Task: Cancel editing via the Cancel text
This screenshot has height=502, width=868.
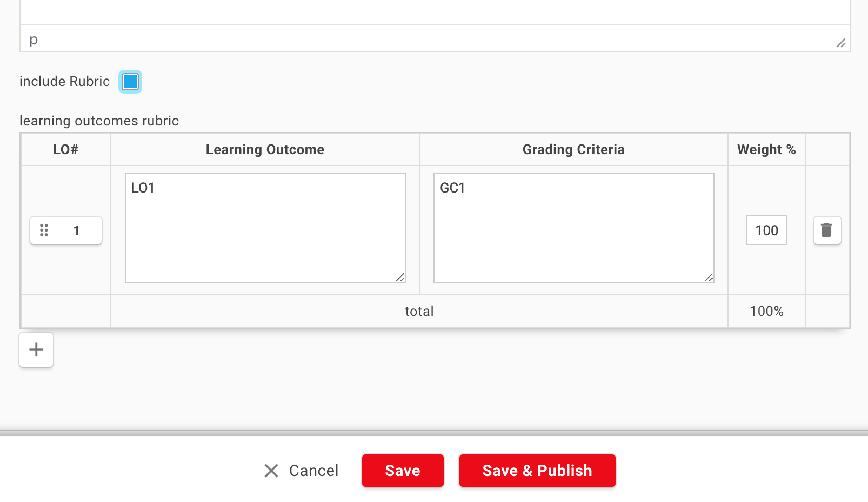Action: tap(313, 471)
